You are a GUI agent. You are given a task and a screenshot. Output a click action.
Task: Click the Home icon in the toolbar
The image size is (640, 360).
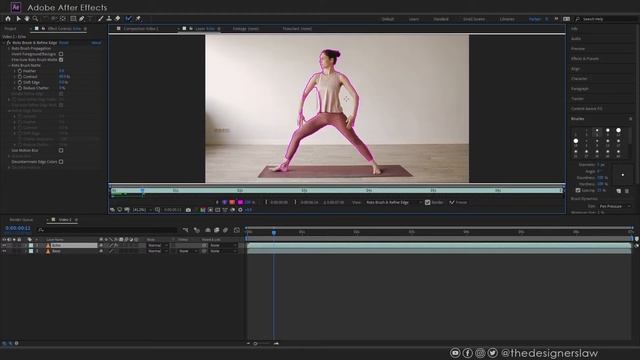[8, 19]
